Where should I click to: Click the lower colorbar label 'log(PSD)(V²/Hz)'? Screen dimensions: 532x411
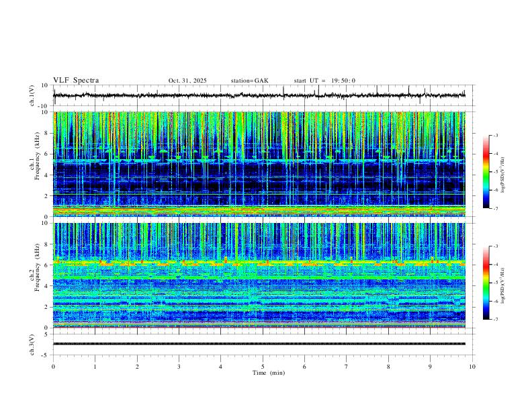point(502,286)
